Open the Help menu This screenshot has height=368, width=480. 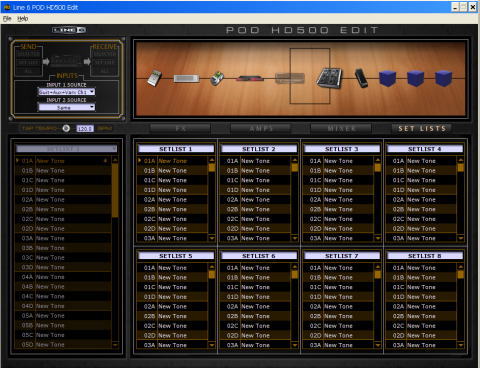[x=22, y=19]
